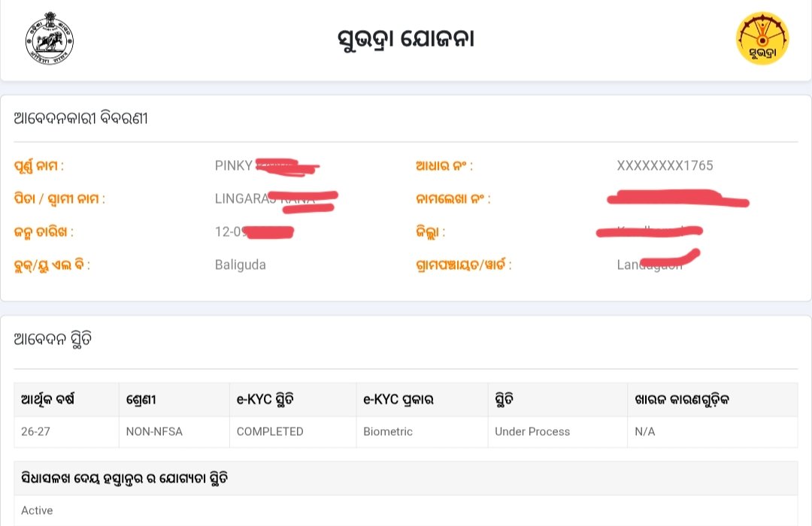Click the masked Aadhaar number XXXXXXXX1765

point(665,165)
